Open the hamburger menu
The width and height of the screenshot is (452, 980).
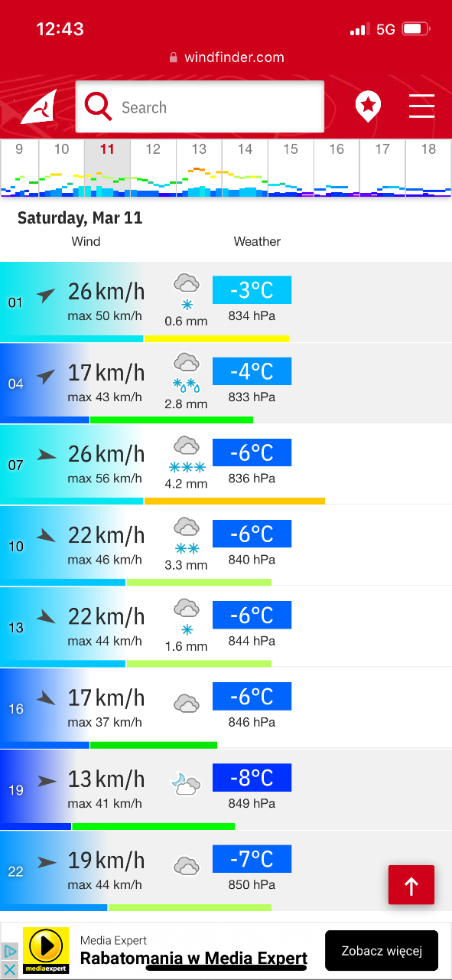pyautogui.click(x=421, y=106)
